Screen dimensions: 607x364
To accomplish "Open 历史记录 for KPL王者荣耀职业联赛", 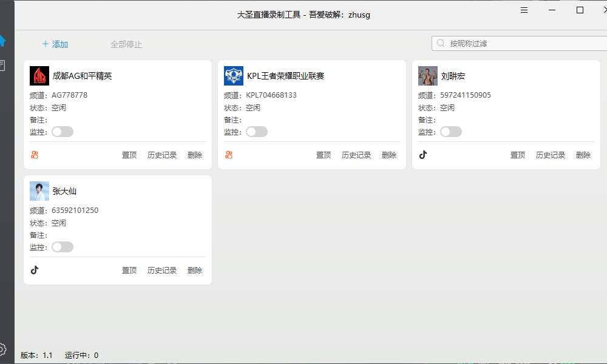I will tap(356, 155).
